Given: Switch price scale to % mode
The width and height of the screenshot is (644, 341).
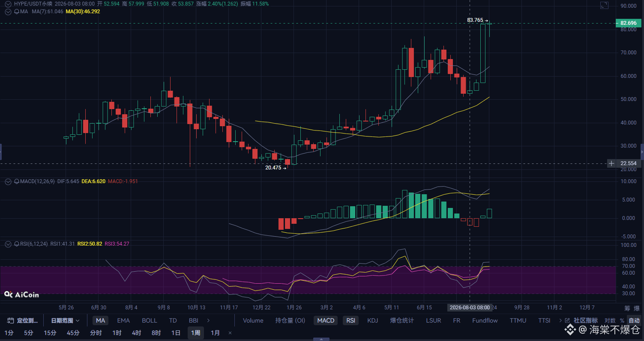Looking at the screenshot, I should (622, 320).
